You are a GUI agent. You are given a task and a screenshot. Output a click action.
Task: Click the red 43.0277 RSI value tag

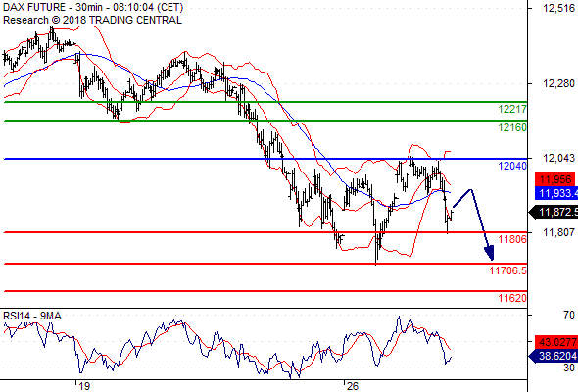[556, 342]
